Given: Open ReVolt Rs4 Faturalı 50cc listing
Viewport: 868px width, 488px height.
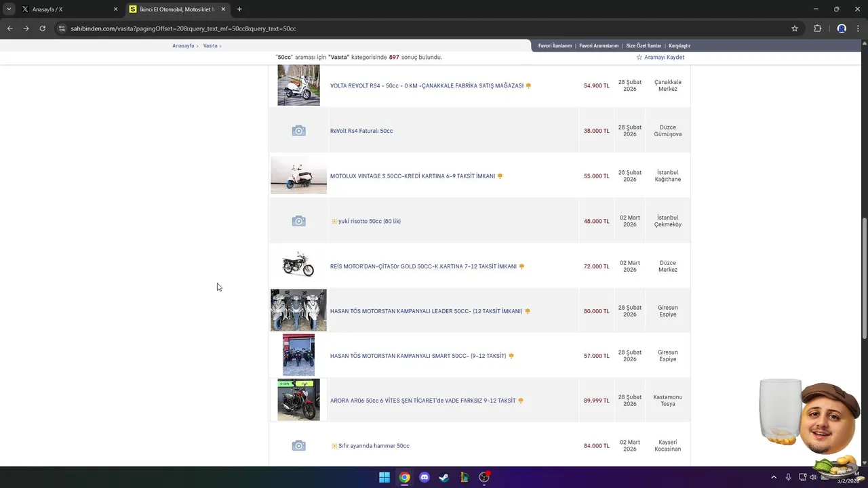Looking at the screenshot, I should pos(361,131).
